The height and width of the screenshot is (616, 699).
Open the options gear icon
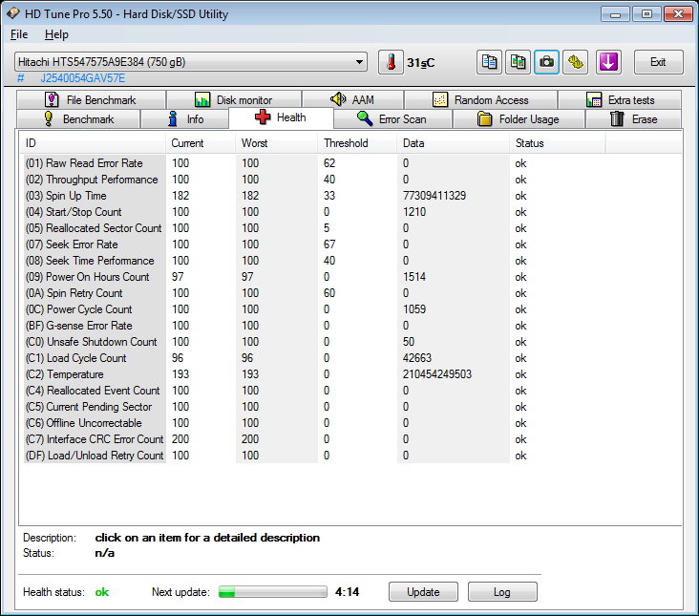tap(575, 62)
